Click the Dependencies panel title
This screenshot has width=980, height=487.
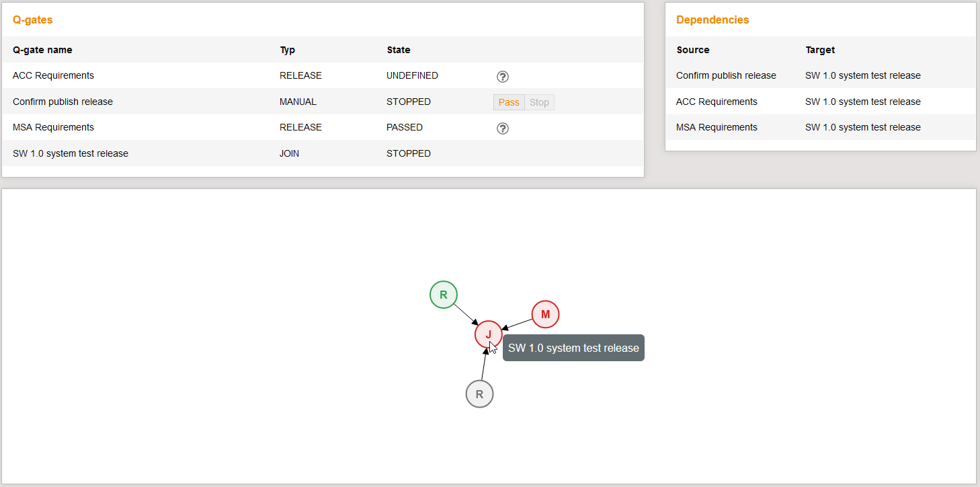712,20
